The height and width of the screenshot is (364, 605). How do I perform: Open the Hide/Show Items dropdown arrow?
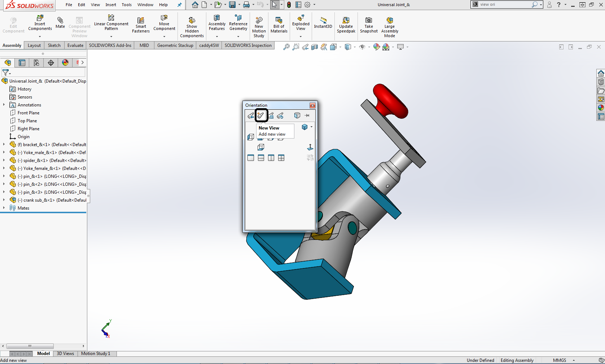pos(369,47)
